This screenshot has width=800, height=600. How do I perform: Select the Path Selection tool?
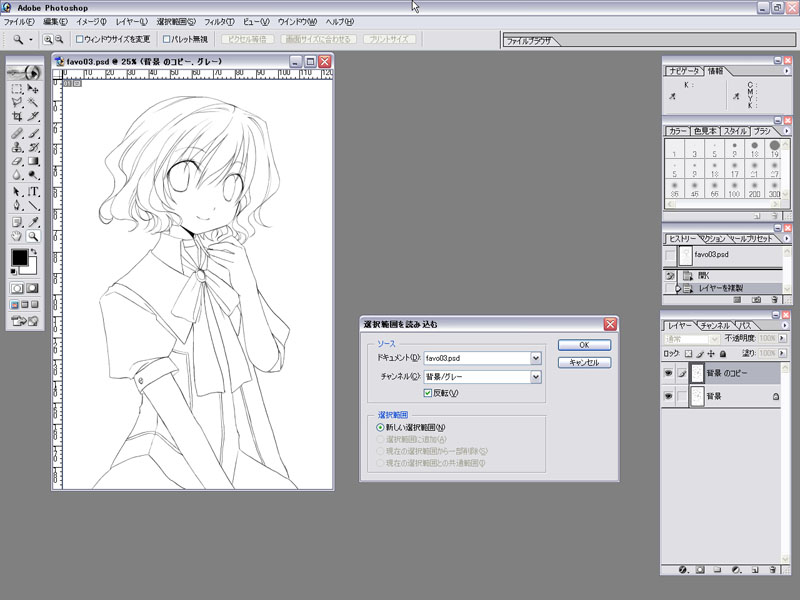pyautogui.click(x=17, y=192)
